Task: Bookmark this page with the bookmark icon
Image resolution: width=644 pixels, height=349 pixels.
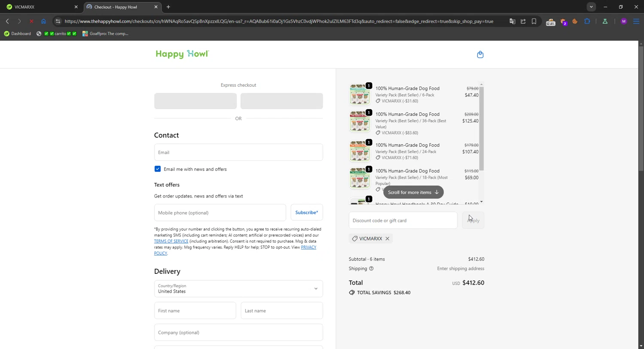Action: [x=534, y=21]
